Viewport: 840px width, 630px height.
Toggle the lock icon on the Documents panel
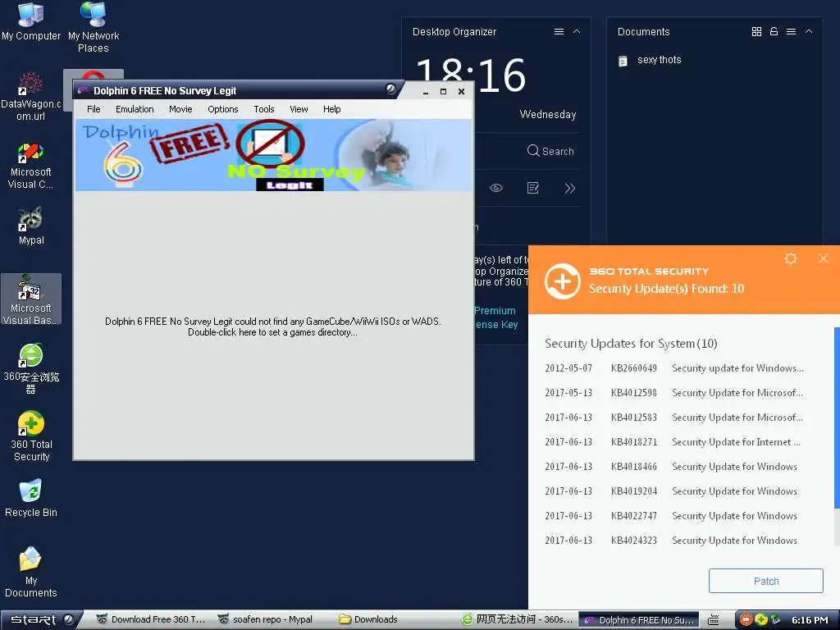pos(774,32)
